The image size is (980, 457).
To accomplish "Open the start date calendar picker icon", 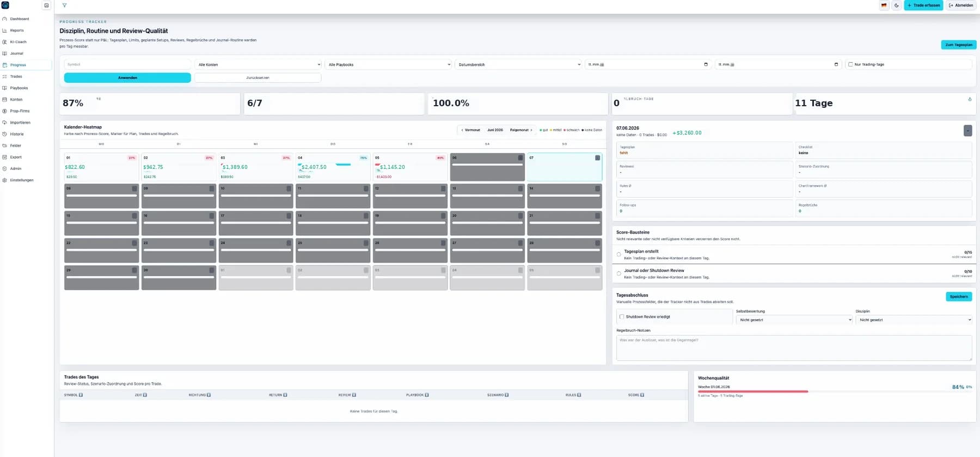I will (x=706, y=64).
